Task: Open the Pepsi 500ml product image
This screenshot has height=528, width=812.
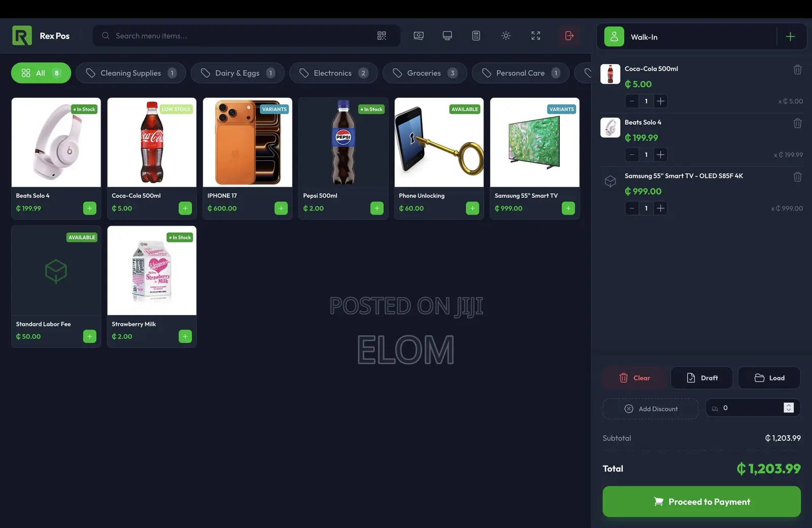Action: tap(344, 143)
